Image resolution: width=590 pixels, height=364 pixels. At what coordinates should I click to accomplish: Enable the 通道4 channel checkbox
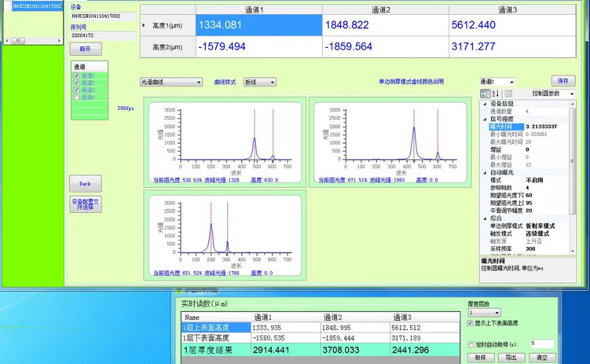pos(76,97)
